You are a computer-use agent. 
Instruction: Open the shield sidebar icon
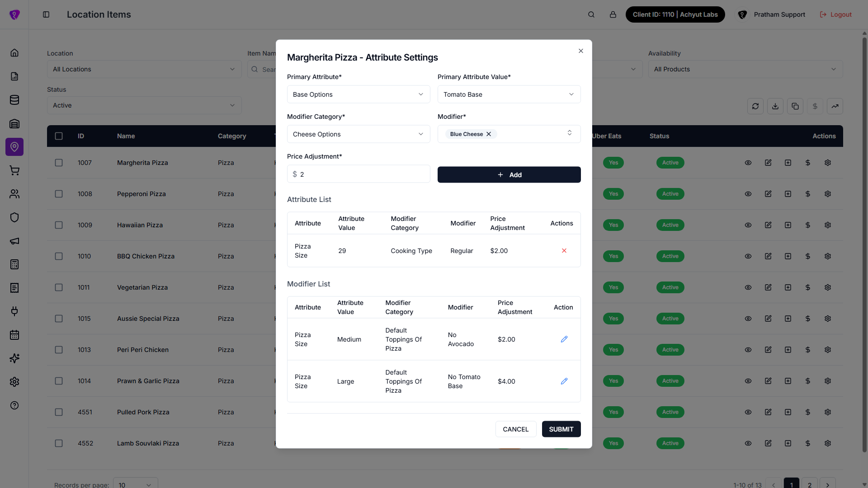tap(14, 217)
